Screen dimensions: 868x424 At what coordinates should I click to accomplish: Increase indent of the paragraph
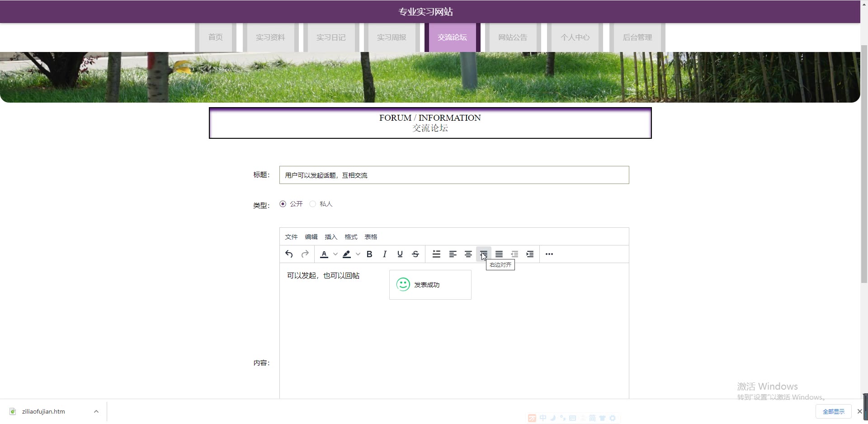530,254
